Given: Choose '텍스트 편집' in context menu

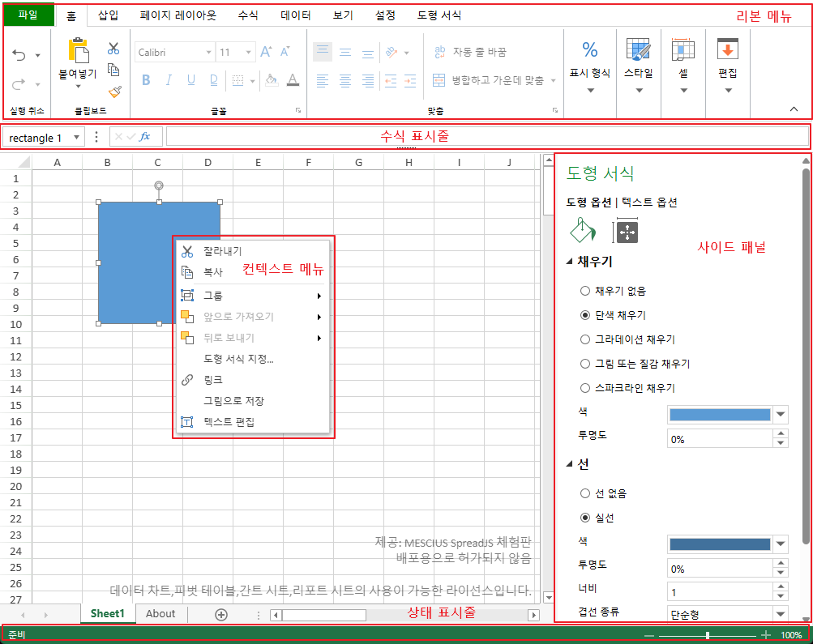Looking at the screenshot, I should tap(253, 422).
